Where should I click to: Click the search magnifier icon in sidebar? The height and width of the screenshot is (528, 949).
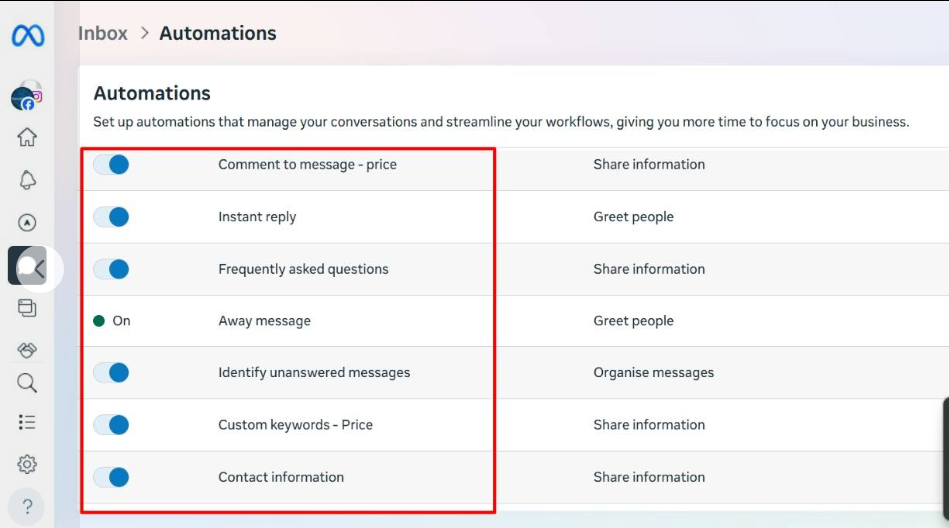(27, 383)
